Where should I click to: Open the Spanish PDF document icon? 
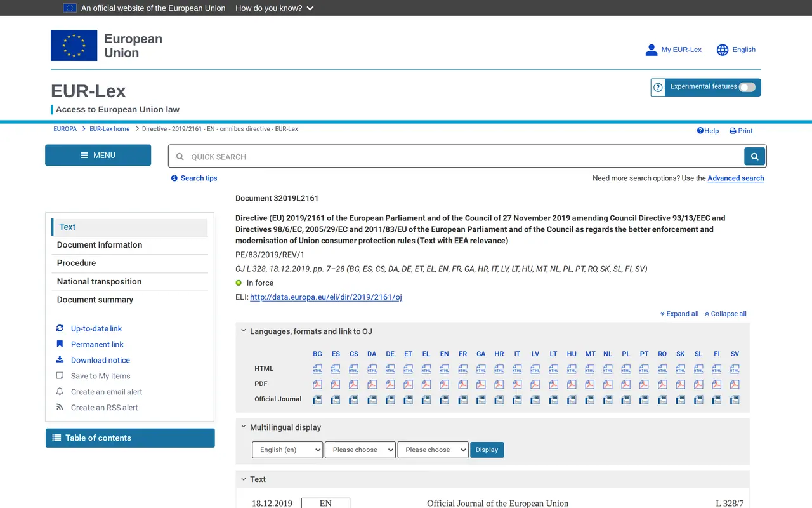tap(336, 384)
